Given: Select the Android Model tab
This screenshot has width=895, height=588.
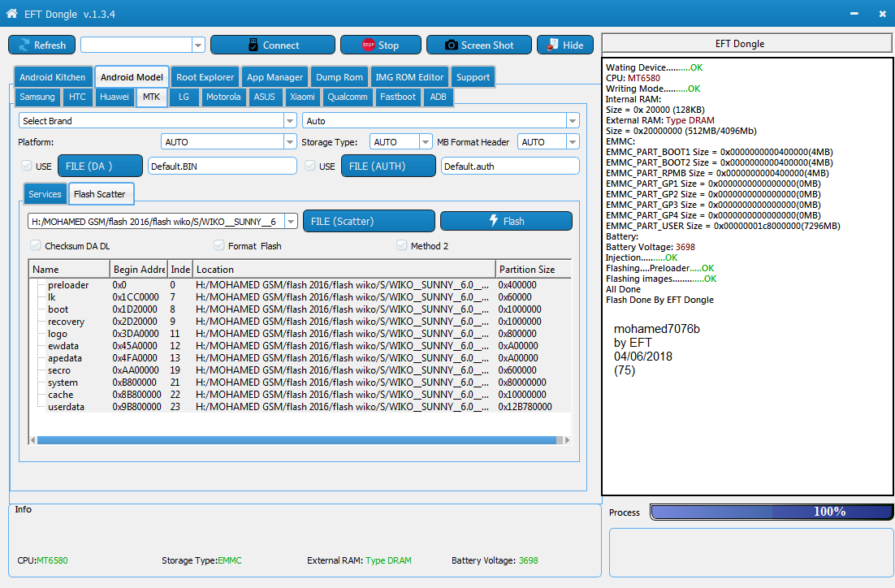Looking at the screenshot, I should tap(132, 77).
